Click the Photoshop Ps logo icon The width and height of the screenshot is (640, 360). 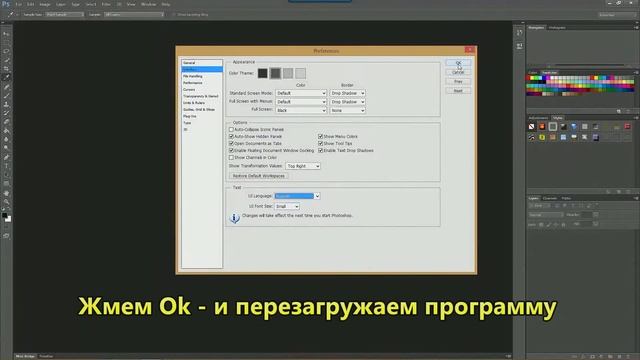click(6, 4)
